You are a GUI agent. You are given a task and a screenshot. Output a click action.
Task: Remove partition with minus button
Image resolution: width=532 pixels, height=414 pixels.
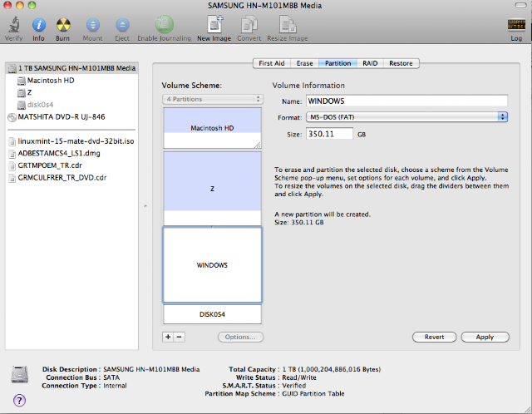tap(180, 337)
